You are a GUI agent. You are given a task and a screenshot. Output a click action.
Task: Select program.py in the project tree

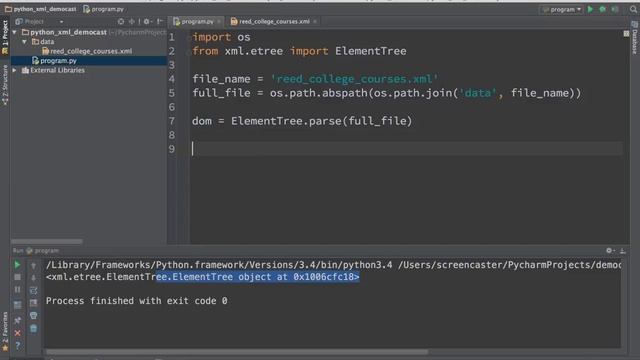54,60
